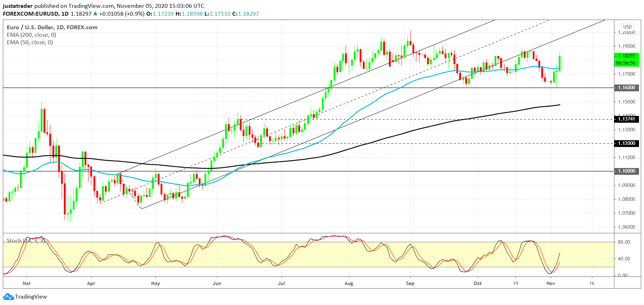Click the high value H:1.18598
This screenshot has height=305, width=644.
coord(189,14)
